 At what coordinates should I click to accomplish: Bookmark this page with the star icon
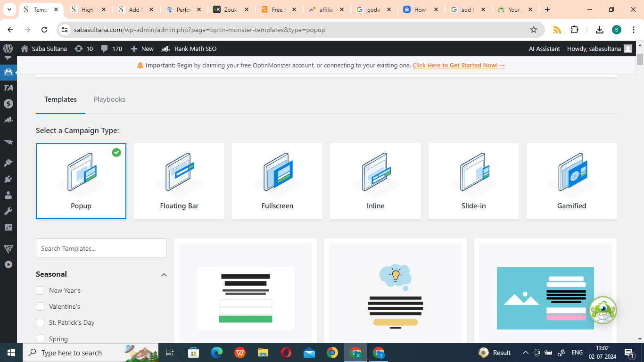pyautogui.click(x=534, y=30)
